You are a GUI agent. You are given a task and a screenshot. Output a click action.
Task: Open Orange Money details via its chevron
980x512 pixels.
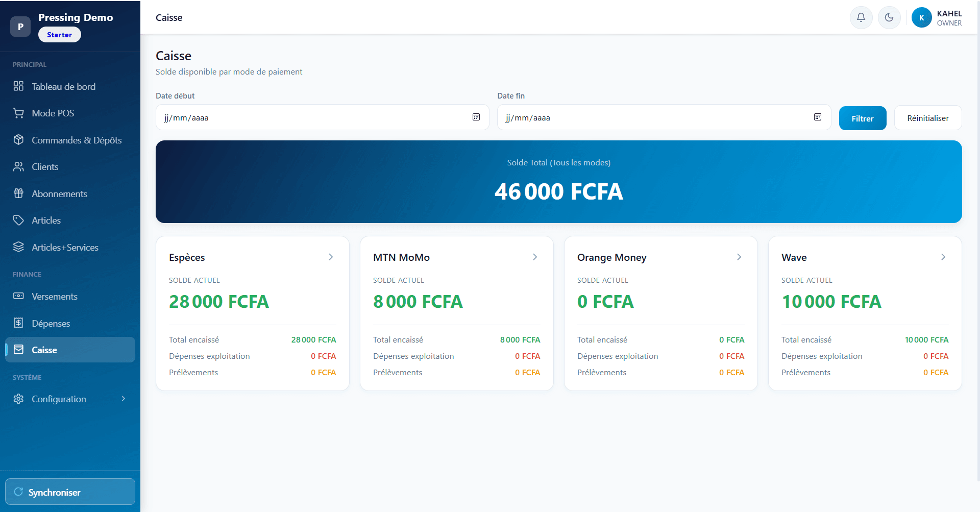click(739, 257)
